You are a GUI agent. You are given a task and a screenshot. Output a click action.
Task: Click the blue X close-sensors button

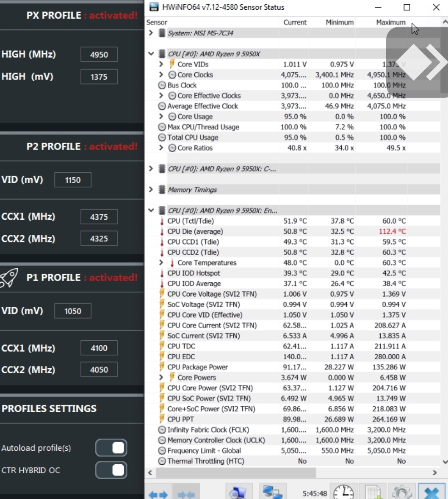click(431, 493)
